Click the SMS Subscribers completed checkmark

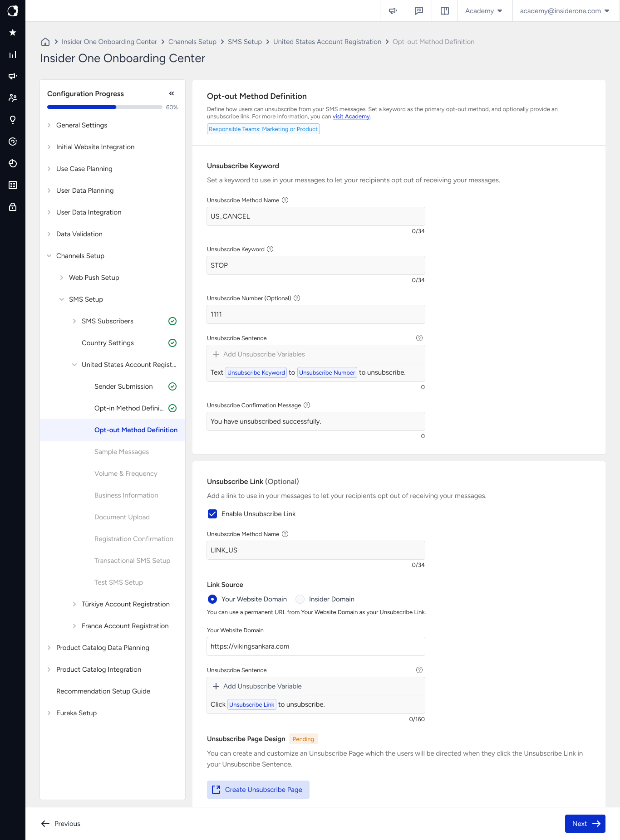pos(172,321)
